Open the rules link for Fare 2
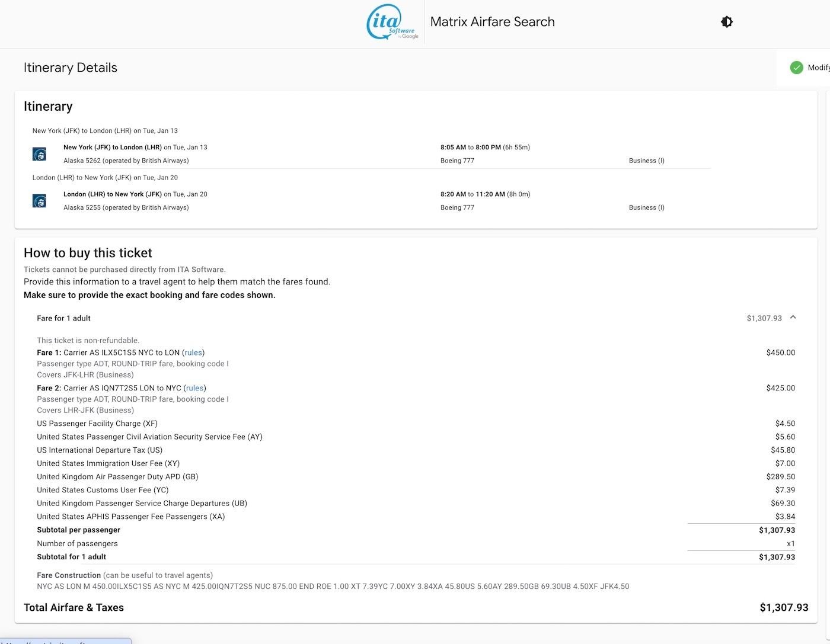This screenshot has width=830, height=644. coord(194,388)
